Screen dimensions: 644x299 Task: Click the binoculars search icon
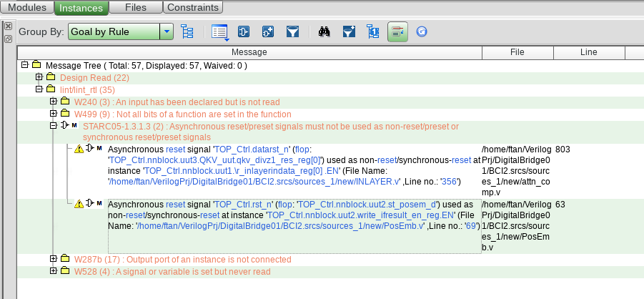(x=324, y=31)
